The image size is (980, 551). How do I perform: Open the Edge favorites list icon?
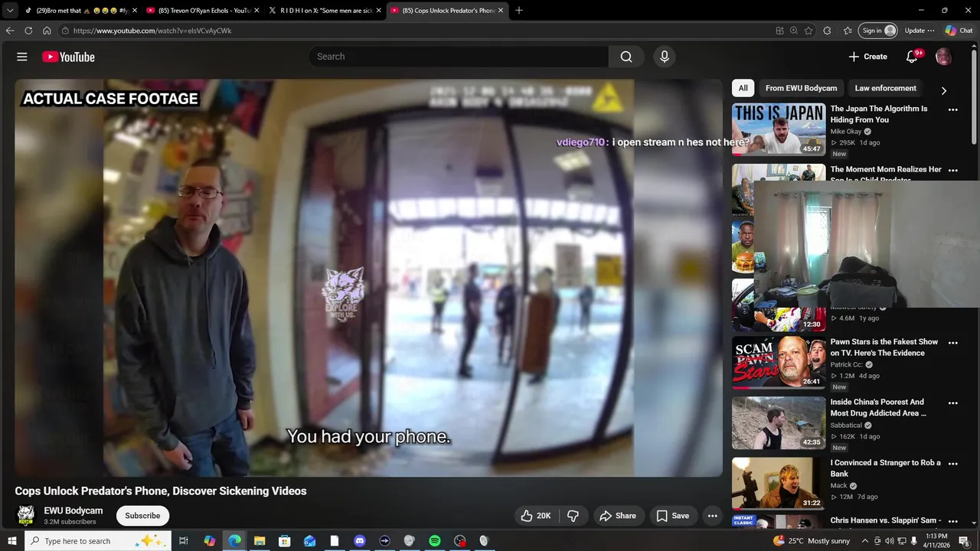pyautogui.click(x=848, y=31)
